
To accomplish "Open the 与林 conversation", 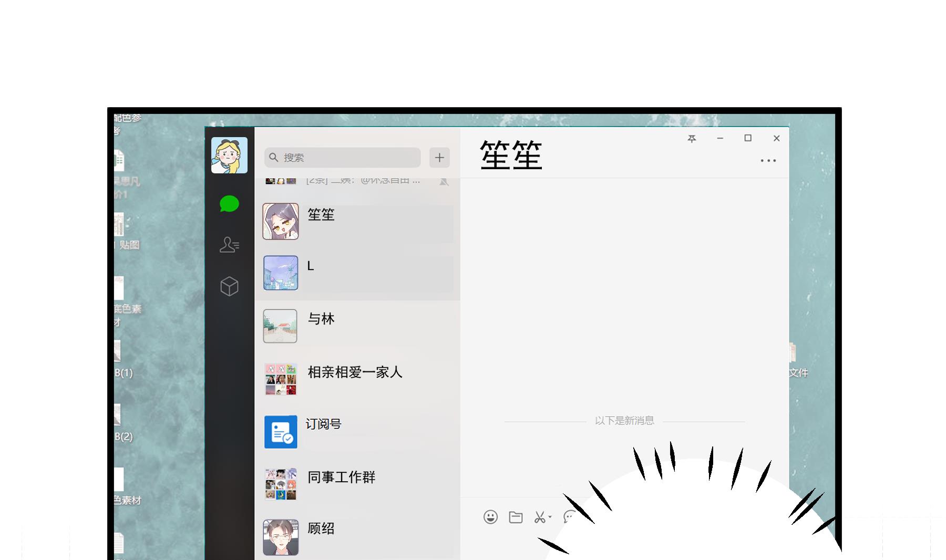I will (x=357, y=326).
